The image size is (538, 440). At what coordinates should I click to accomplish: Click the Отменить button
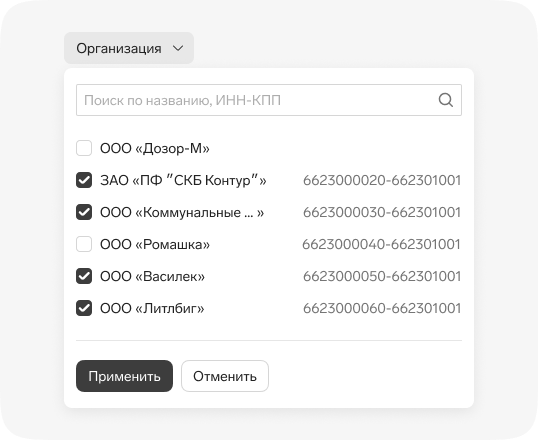coord(225,376)
